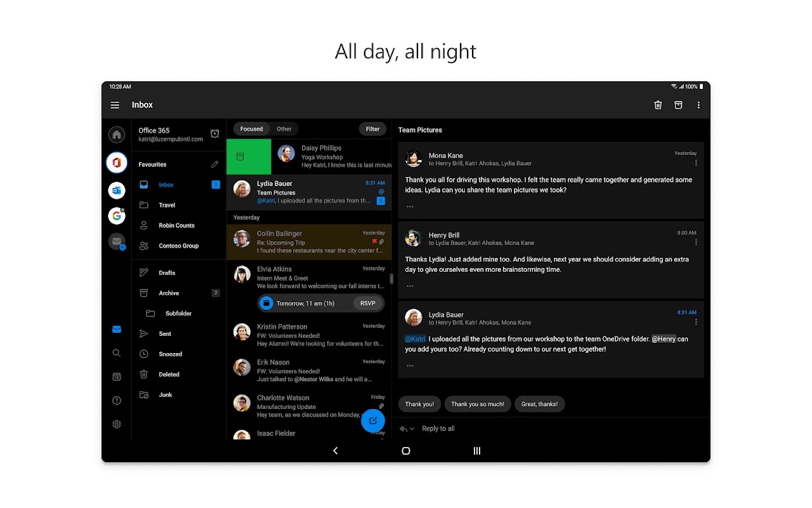Open the Filter button for messages
This screenshot has height=508, width=812.
372,129
